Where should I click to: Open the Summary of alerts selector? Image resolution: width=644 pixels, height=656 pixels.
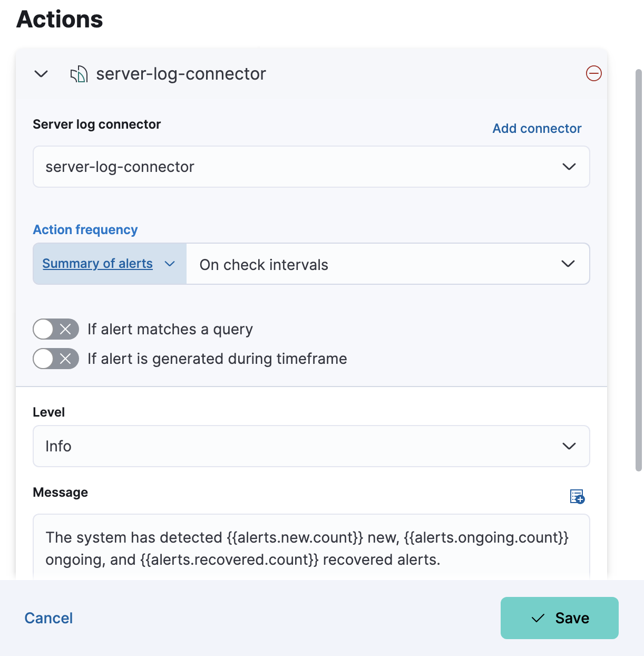[x=108, y=264]
